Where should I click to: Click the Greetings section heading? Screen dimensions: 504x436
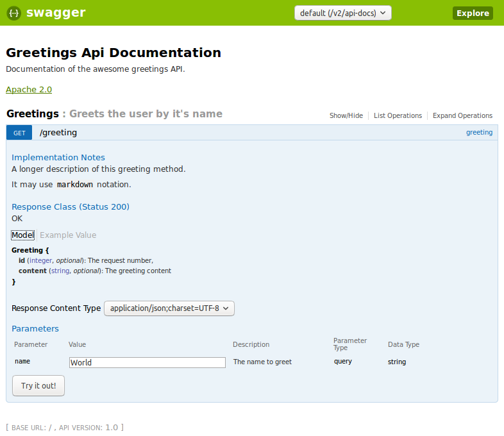click(33, 114)
